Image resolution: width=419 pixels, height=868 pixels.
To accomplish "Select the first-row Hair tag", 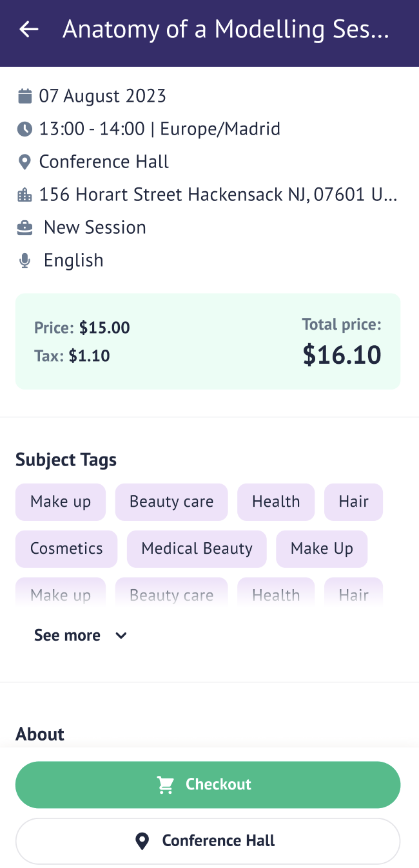I will click(x=353, y=502).
